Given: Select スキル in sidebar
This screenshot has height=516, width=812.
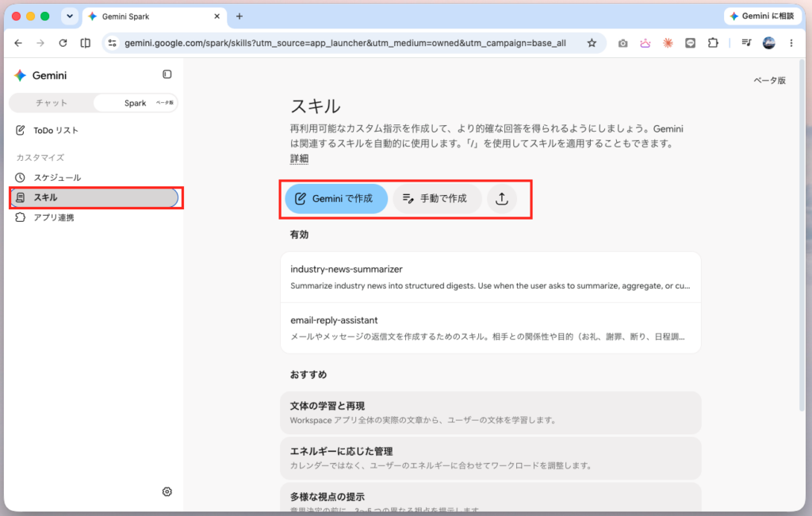Looking at the screenshot, I should click(94, 197).
